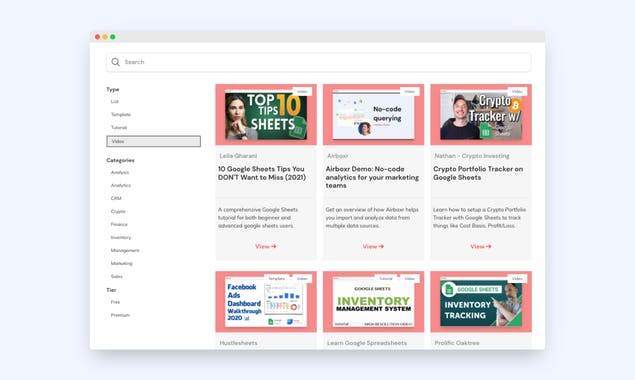Select the Sales category
635x380 pixels.
click(117, 276)
